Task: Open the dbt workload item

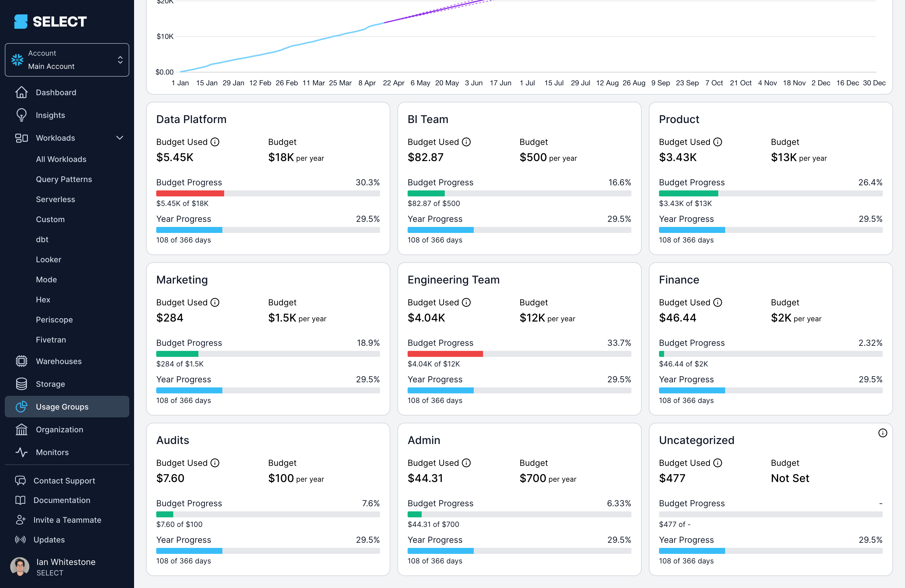Action: (42, 239)
